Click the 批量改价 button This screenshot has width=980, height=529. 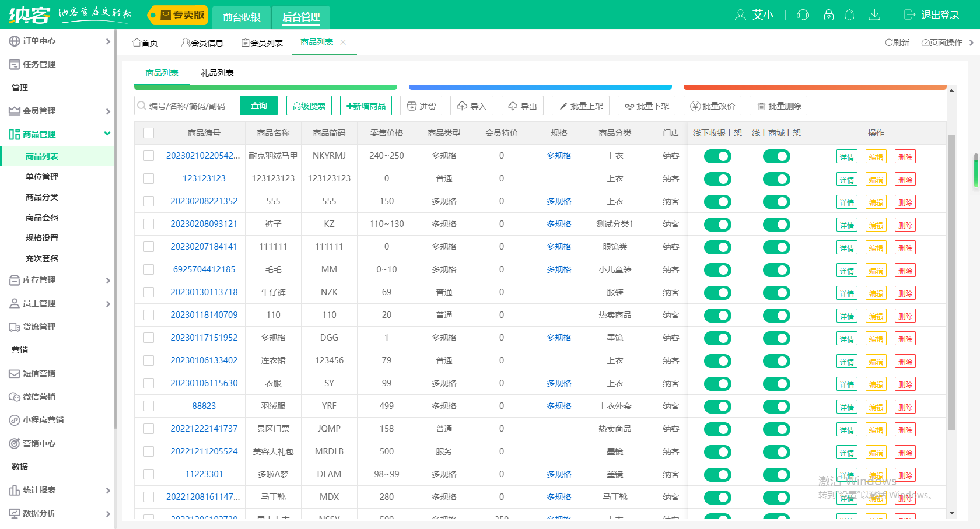[712, 106]
